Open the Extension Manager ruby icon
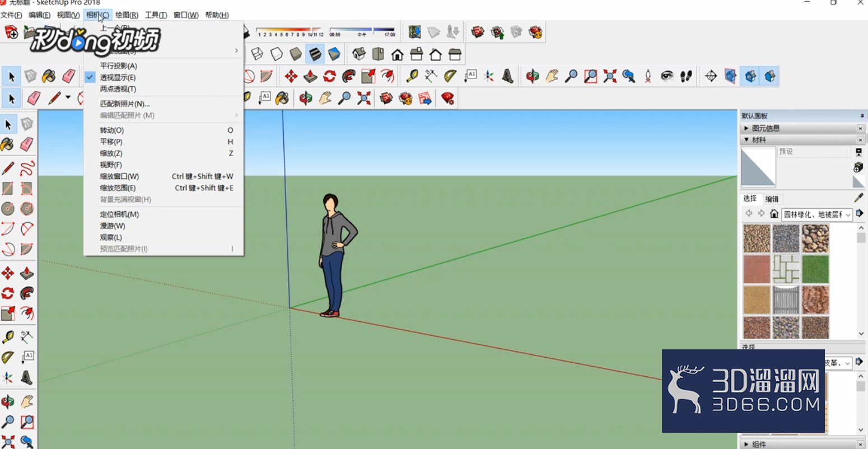 click(447, 99)
